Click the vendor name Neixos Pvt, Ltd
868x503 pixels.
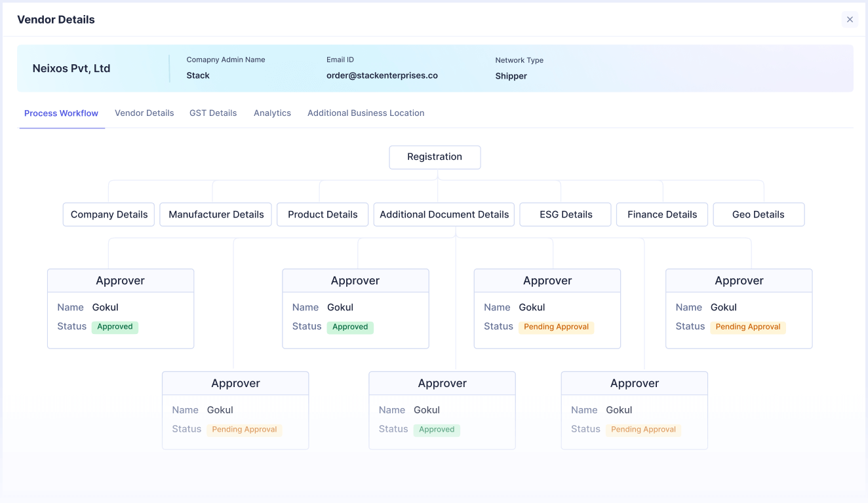tap(71, 68)
